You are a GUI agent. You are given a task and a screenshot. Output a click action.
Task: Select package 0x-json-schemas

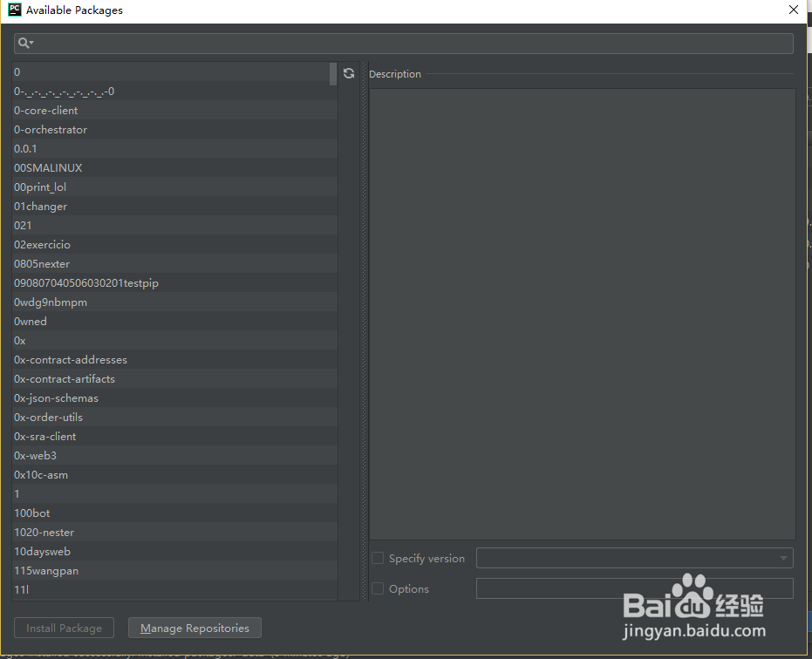(x=174, y=397)
